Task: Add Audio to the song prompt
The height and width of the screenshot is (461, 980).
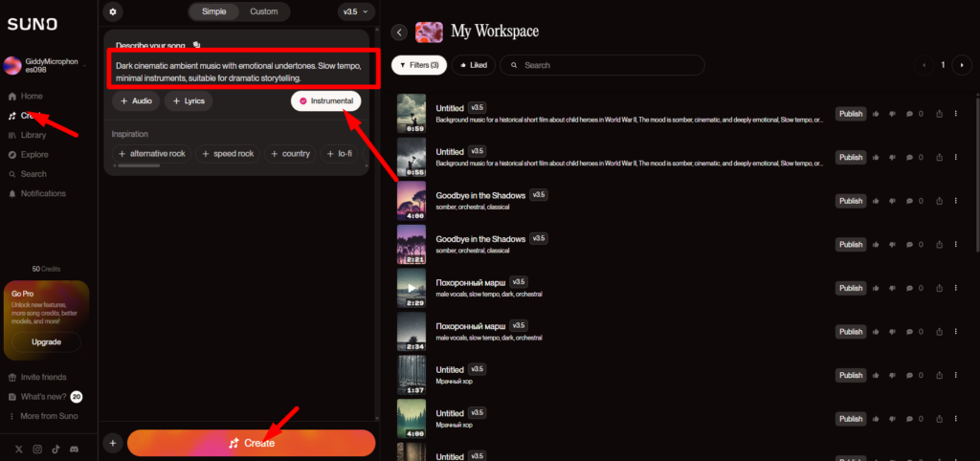Action: tap(136, 101)
